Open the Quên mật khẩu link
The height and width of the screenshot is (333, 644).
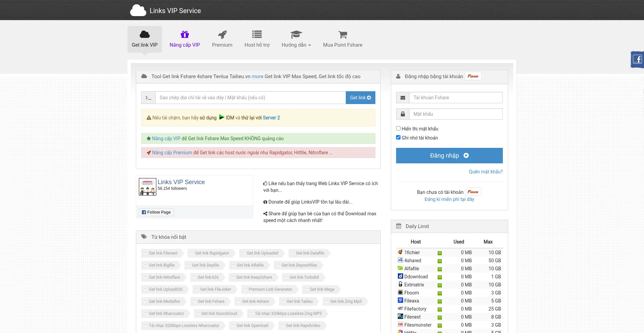[485, 172]
